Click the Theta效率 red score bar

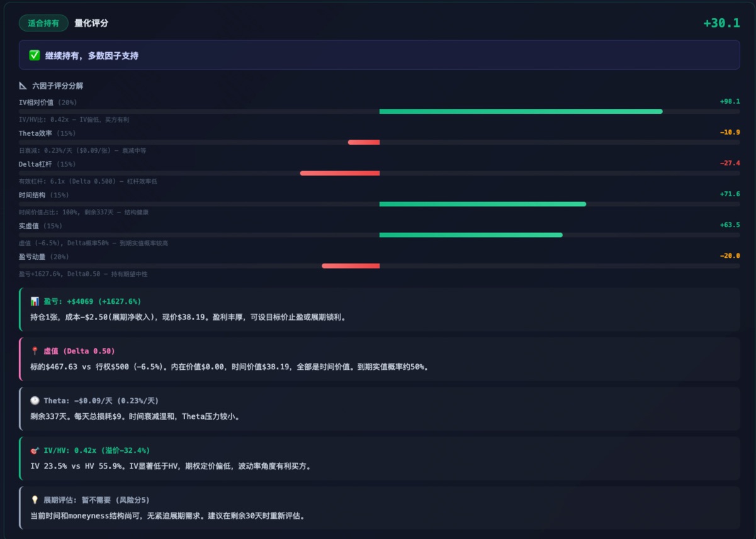pyautogui.click(x=364, y=142)
